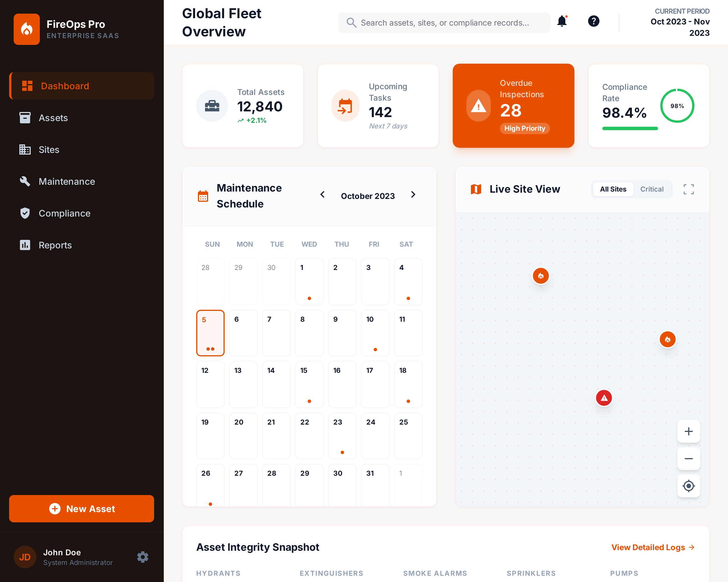Expand the map to fullscreen
The image size is (728, 582).
pyautogui.click(x=688, y=189)
